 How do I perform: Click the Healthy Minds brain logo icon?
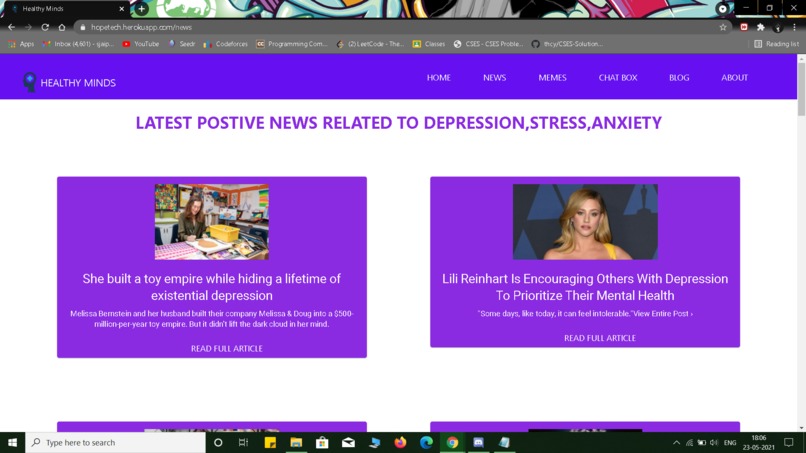[x=30, y=82]
